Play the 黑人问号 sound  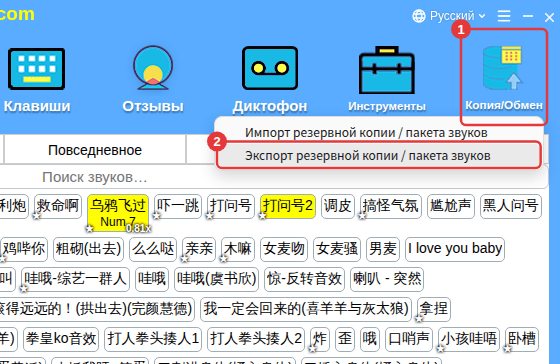(511, 206)
